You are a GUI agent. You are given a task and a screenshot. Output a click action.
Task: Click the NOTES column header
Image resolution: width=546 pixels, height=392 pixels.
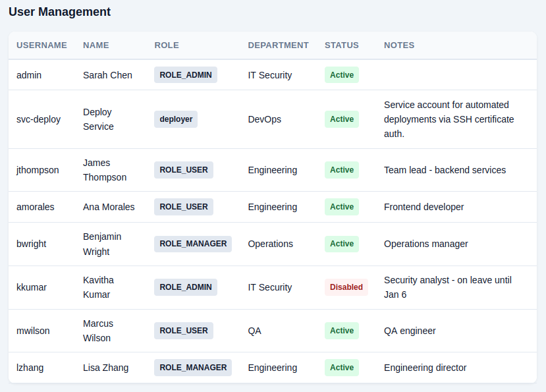[x=399, y=45]
